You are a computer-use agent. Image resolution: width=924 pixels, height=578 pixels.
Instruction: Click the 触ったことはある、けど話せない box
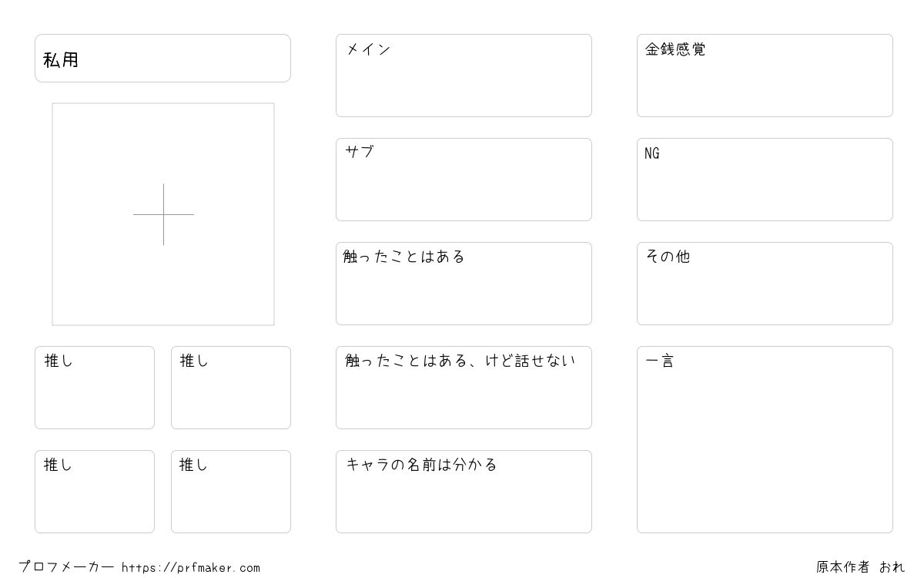click(x=464, y=388)
